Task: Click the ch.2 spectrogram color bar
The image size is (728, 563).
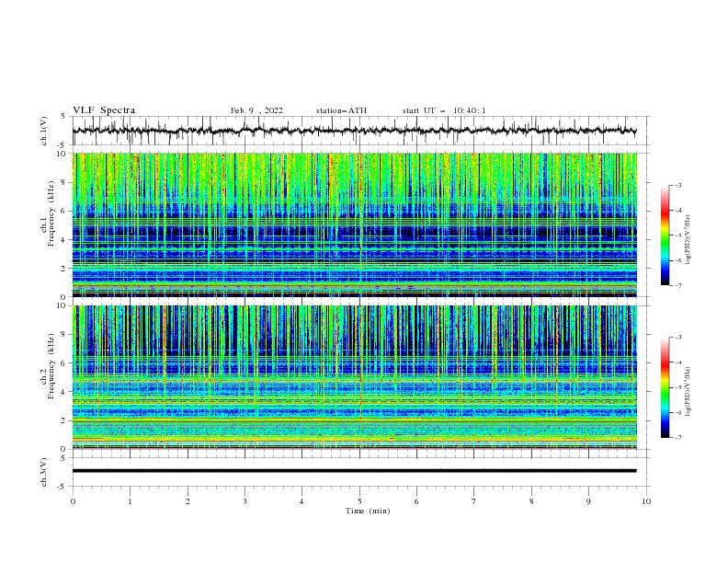Action: point(665,387)
